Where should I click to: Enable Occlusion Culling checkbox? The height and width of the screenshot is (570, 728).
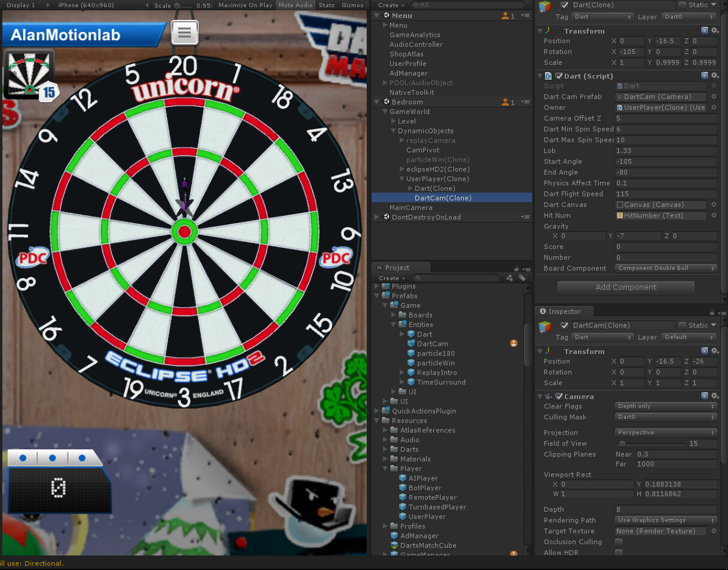pos(619,542)
